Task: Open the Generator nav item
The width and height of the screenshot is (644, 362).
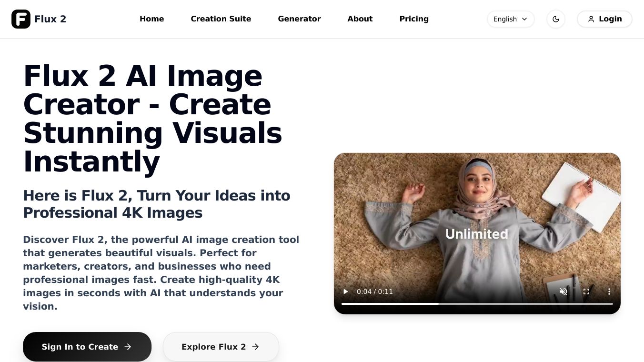Action: tap(300, 19)
